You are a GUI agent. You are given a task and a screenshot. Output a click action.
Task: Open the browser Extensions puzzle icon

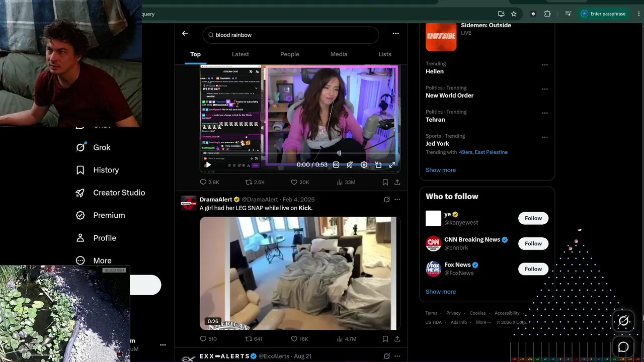(547, 14)
